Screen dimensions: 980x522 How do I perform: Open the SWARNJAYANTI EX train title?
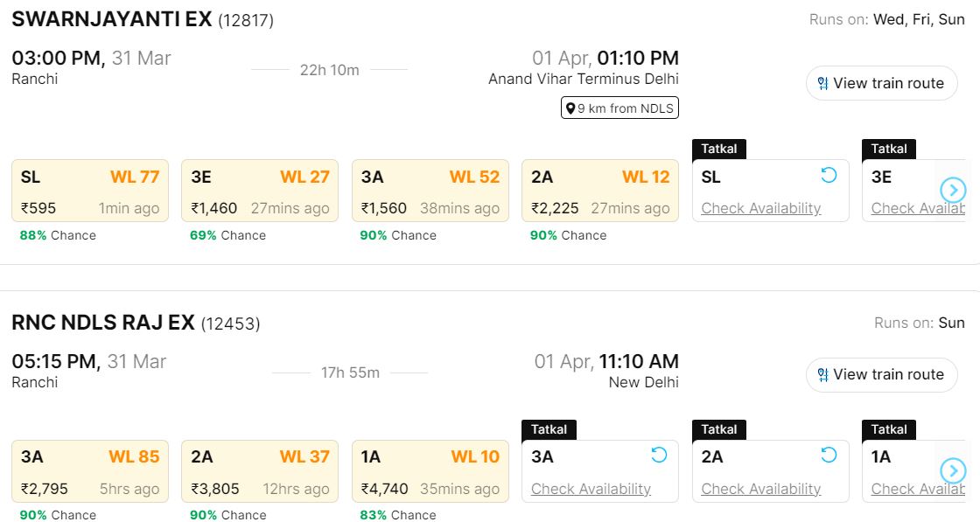click(x=112, y=19)
